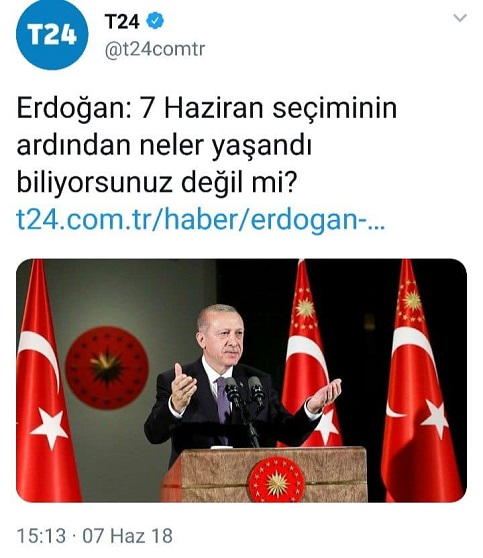The image size is (483, 558).
Task: Click the 15:13 timestamp
Action: tap(41, 536)
